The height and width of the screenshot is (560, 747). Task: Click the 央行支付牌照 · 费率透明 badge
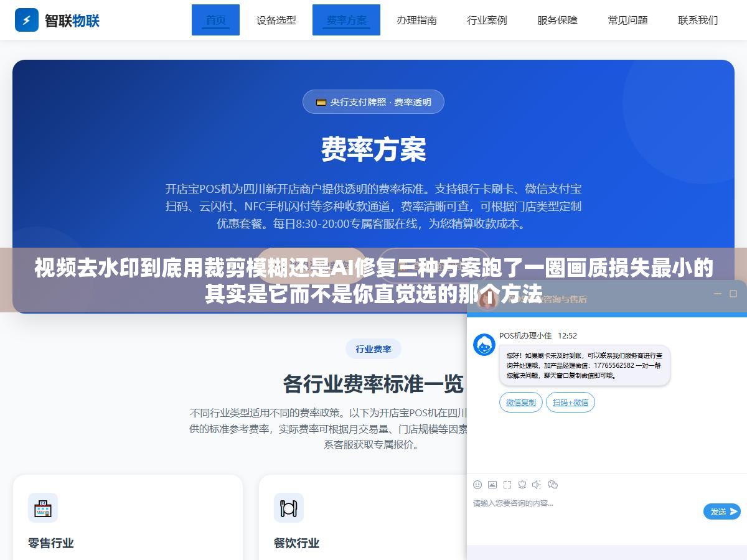[x=374, y=102]
